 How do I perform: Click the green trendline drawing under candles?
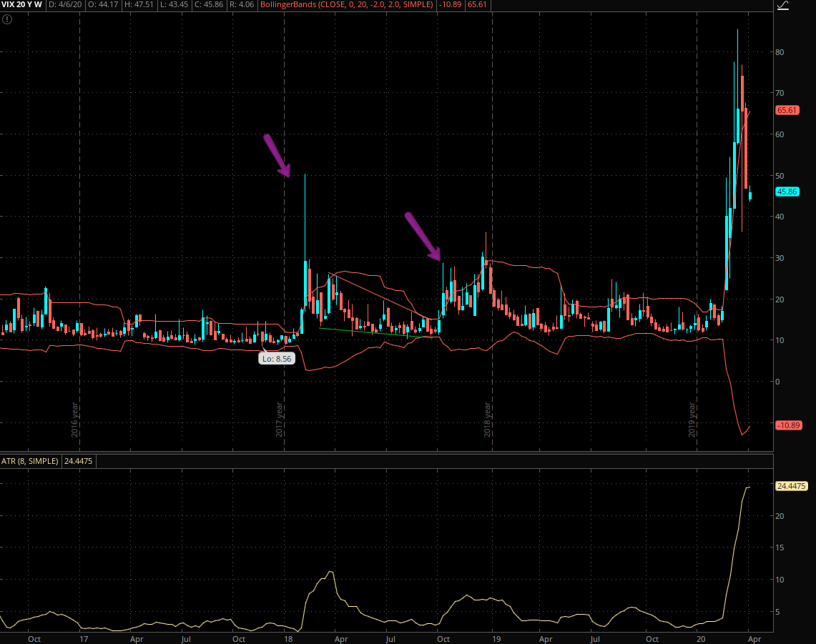click(x=379, y=332)
